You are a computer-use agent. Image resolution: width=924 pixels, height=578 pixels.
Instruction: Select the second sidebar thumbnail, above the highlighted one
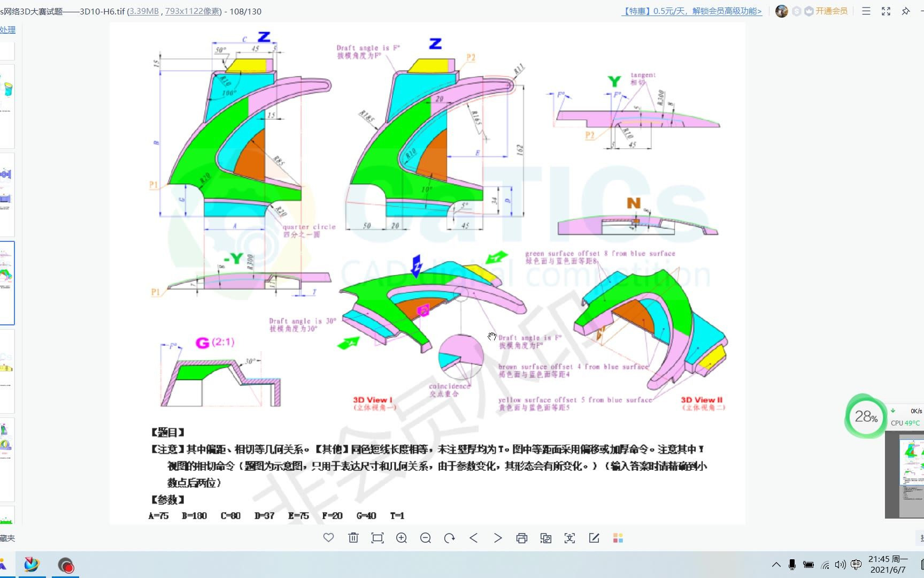(x=7, y=195)
